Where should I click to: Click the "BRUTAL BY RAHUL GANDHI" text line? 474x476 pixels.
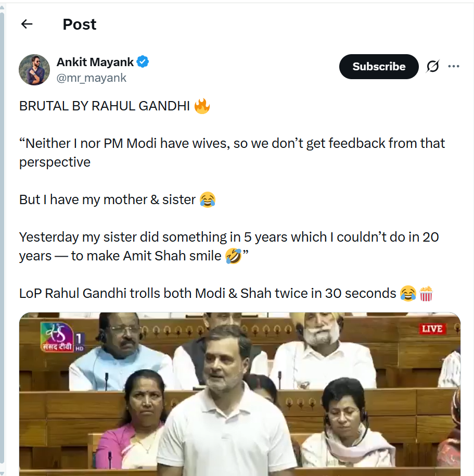[104, 106]
